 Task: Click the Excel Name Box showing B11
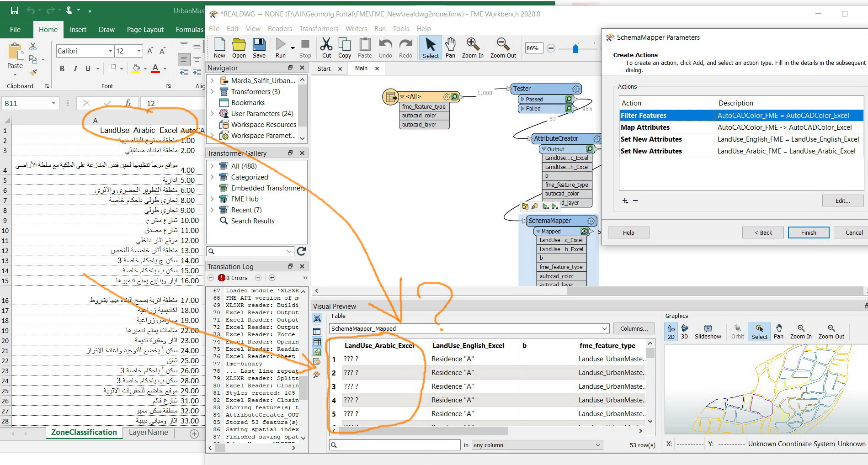coord(30,103)
